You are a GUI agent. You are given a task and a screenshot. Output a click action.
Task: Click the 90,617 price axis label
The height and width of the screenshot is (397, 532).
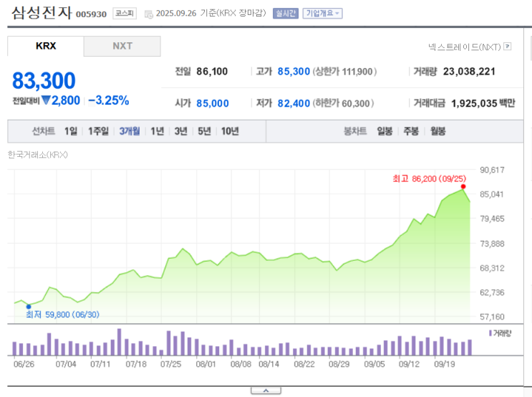coord(492,170)
